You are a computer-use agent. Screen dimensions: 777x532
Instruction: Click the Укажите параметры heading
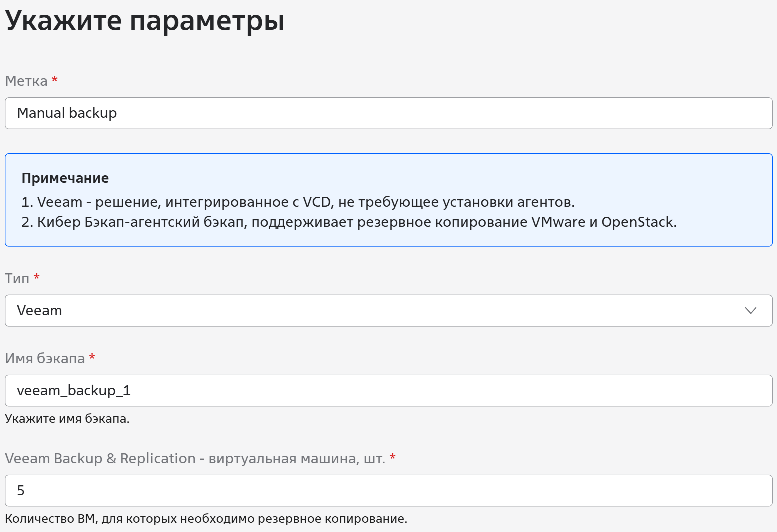point(145,21)
